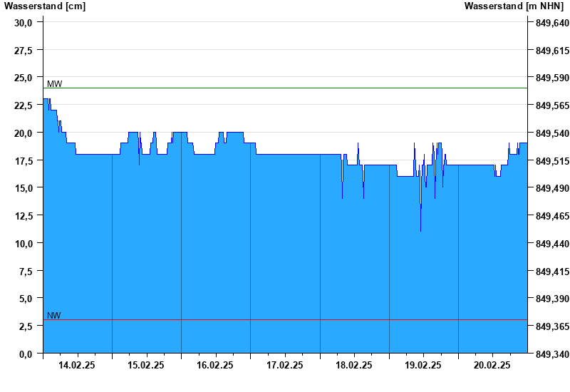Click the 849,615 right axis value
This screenshot has height=392, width=570.
(552, 50)
